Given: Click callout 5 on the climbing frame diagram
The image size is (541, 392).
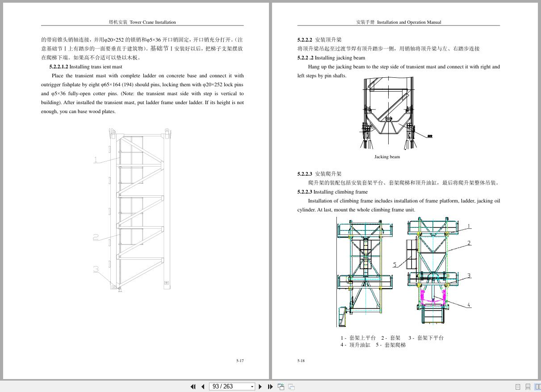Looking at the screenshot, I should point(395,265).
